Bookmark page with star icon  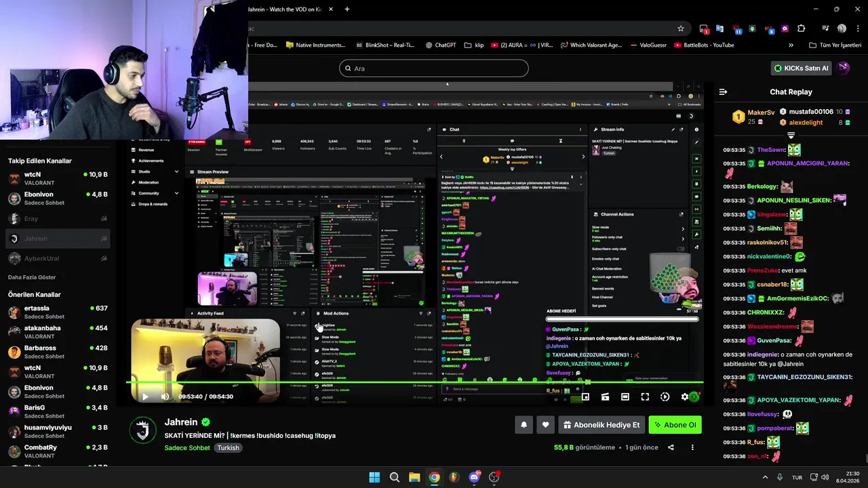click(681, 28)
